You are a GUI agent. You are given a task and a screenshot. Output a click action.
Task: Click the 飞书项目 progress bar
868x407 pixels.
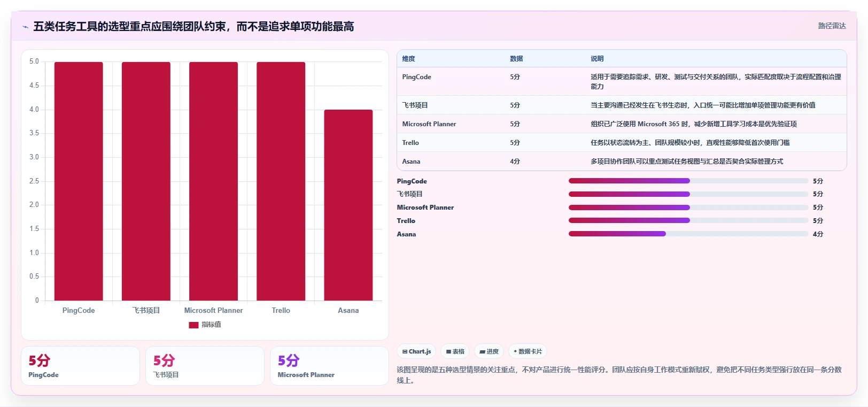pos(688,194)
